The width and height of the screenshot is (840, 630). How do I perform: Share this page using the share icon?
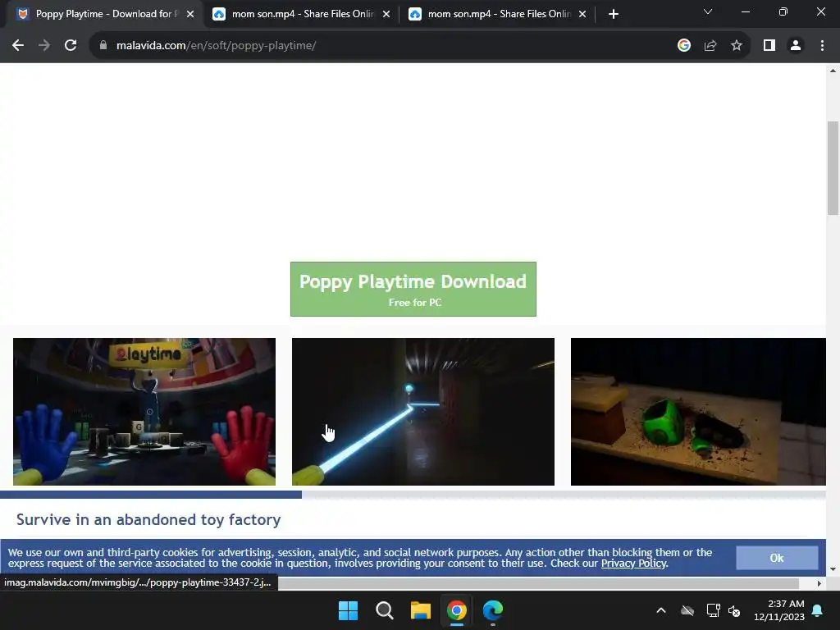pos(710,46)
